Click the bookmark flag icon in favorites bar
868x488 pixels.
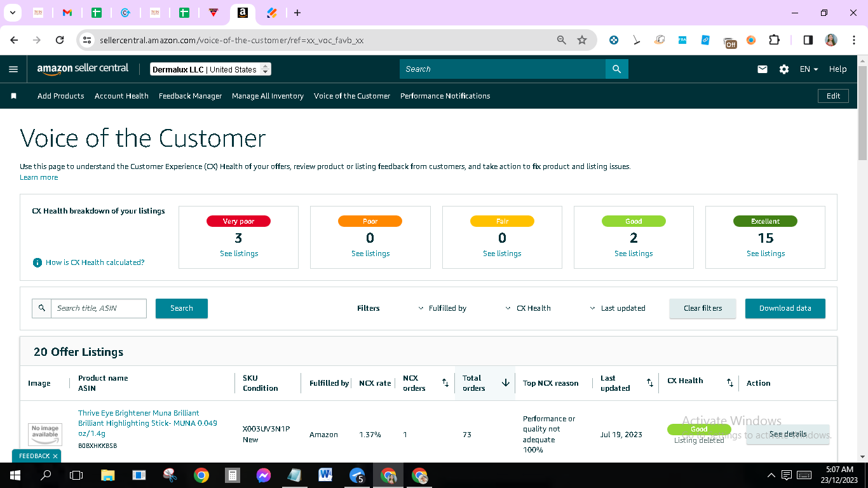click(x=13, y=96)
